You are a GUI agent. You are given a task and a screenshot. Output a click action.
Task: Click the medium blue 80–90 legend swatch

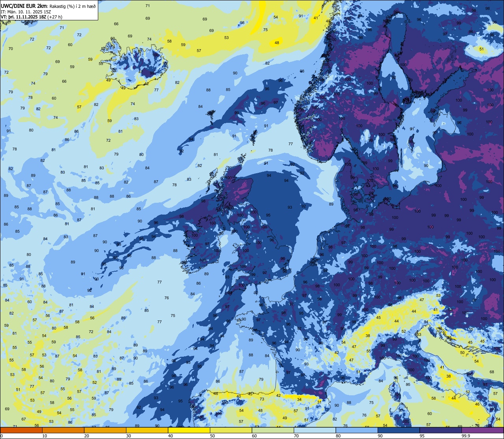click(x=357, y=430)
